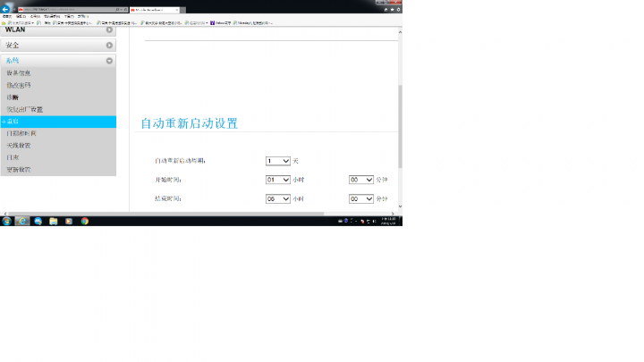Open the 安全 menu section

pos(58,46)
